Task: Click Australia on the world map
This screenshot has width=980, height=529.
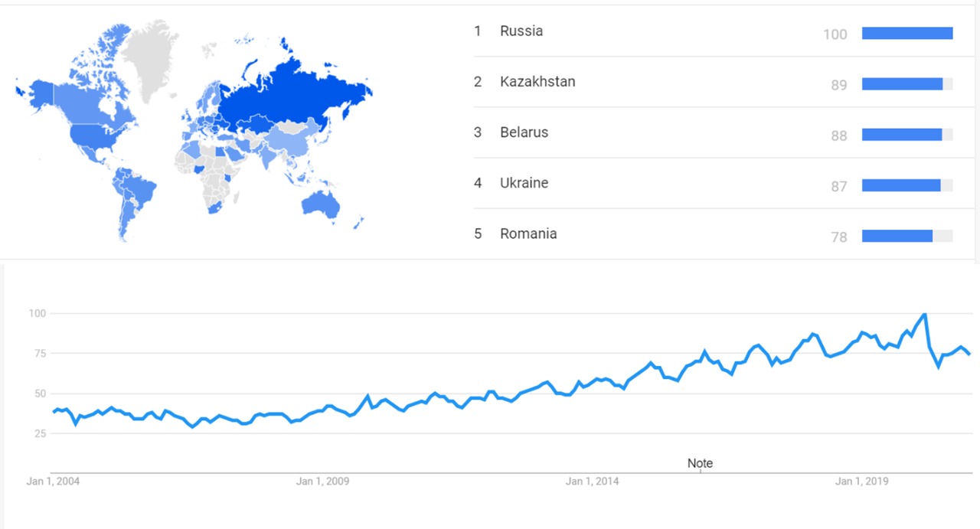Action: click(x=320, y=203)
